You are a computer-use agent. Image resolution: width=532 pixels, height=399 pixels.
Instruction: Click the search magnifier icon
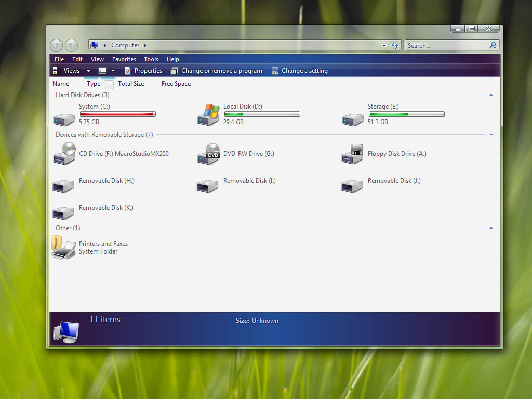pos(493,45)
